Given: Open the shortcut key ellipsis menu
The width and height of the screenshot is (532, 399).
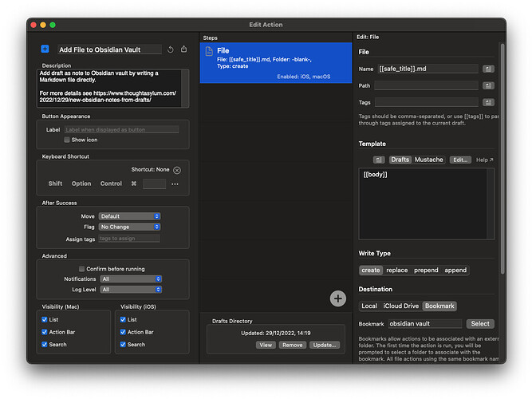Looking at the screenshot, I should [x=175, y=184].
